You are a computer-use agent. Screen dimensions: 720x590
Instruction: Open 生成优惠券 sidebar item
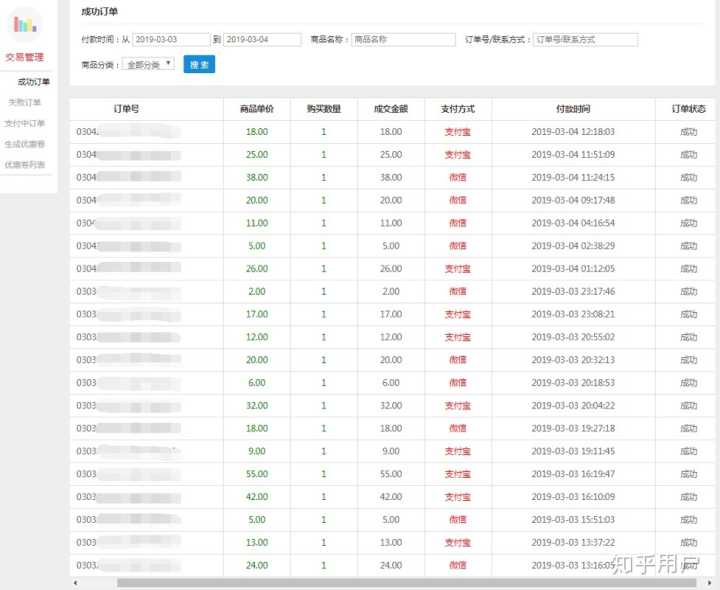pyautogui.click(x=24, y=144)
